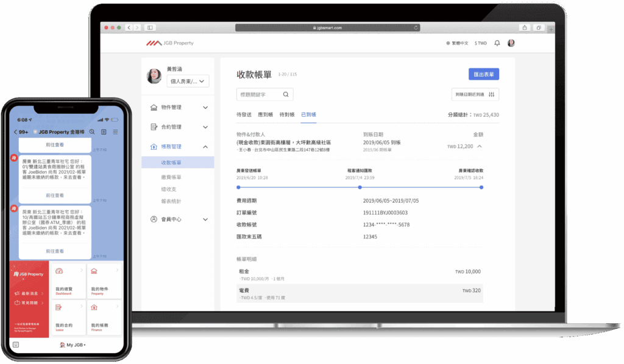Tap 前往查看 in the 01/雙捷站 message
Screen dimensions: 624x364
55,195
